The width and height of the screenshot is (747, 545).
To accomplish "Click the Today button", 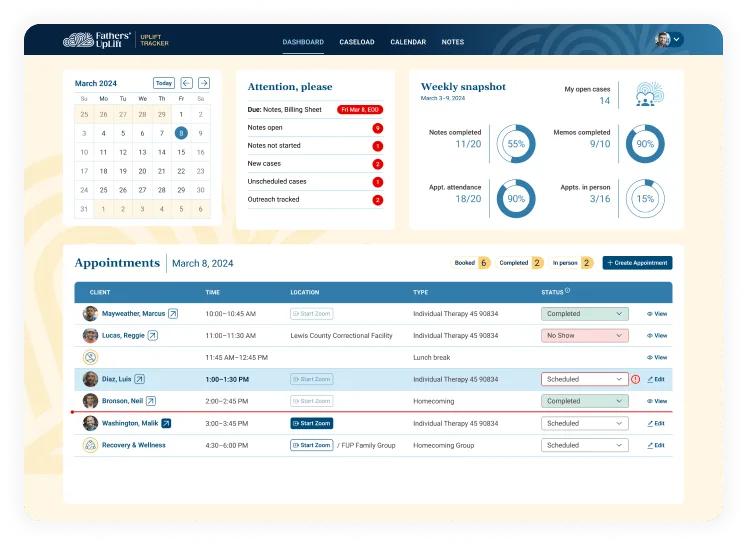I will [164, 83].
